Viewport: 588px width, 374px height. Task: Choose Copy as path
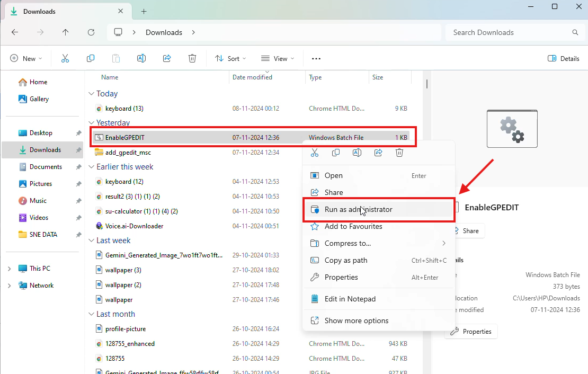click(x=379, y=260)
